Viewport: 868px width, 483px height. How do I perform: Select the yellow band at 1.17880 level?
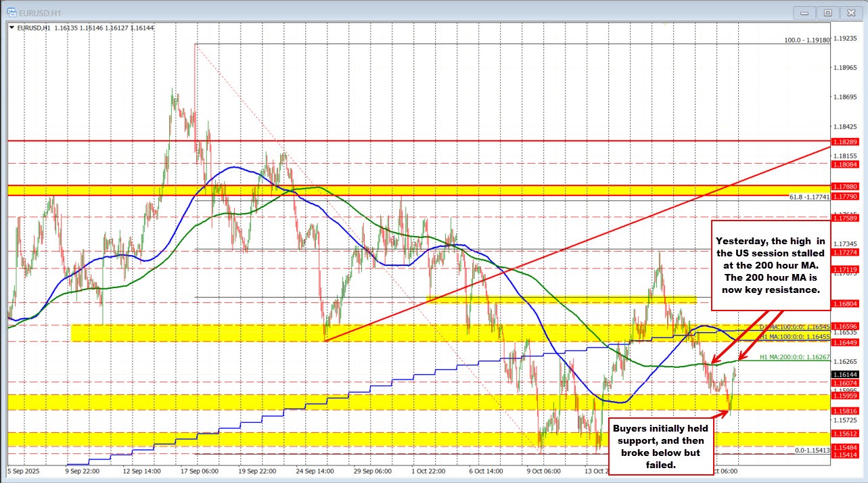tap(406, 190)
